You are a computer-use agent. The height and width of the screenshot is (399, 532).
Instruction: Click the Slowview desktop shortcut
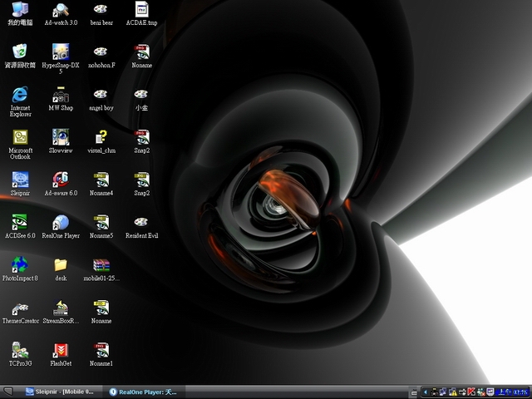click(61, 136)
